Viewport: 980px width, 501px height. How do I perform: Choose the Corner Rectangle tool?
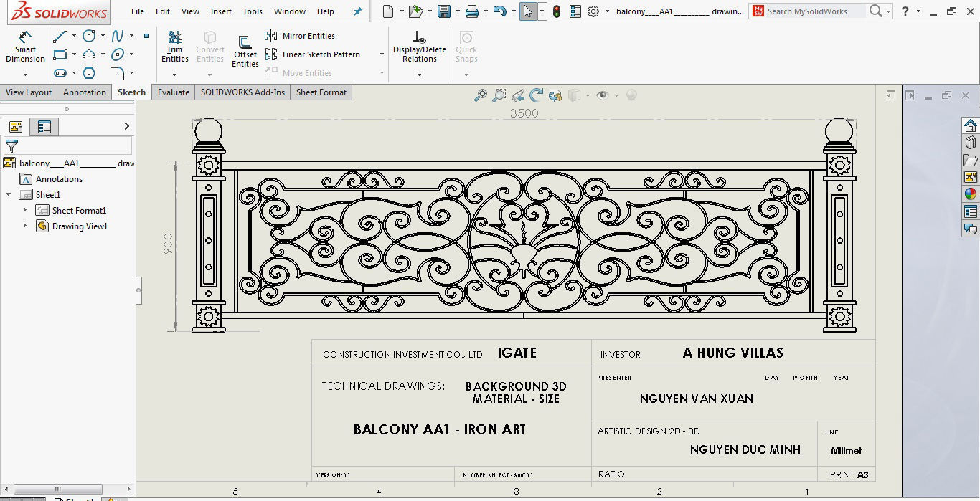click(60, 54)
